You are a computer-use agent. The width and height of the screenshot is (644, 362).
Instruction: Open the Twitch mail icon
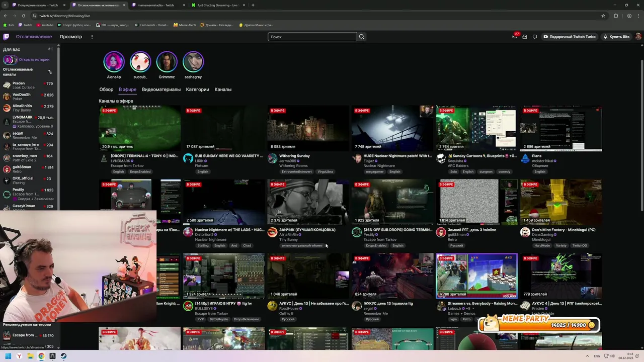click(x=525, y=37)
